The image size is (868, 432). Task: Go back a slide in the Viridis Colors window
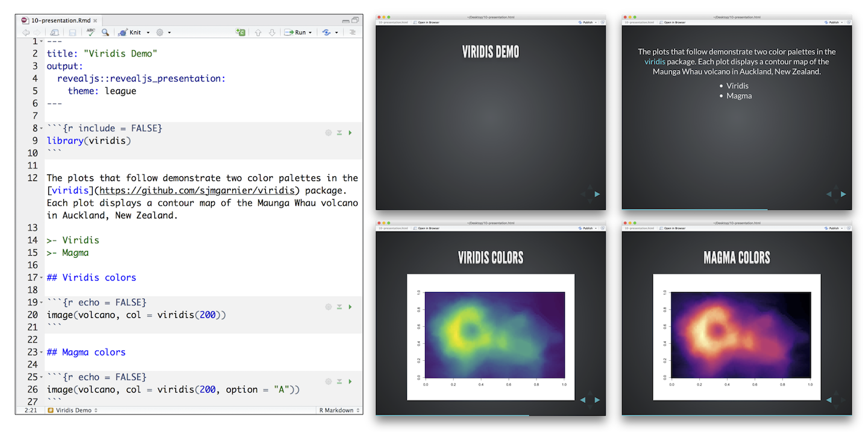click(x=583, y=399)
